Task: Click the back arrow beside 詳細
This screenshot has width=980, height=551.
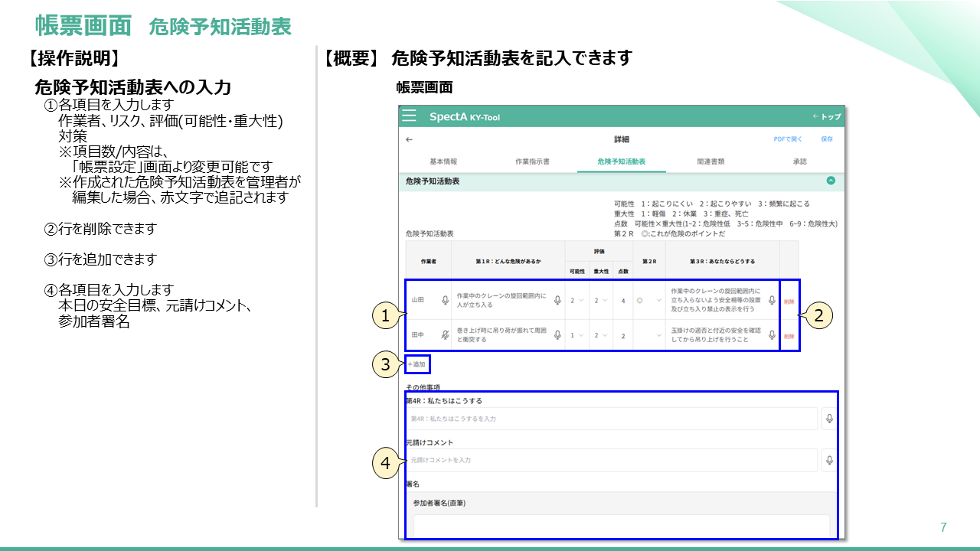Action: click(x=409, y=140)
